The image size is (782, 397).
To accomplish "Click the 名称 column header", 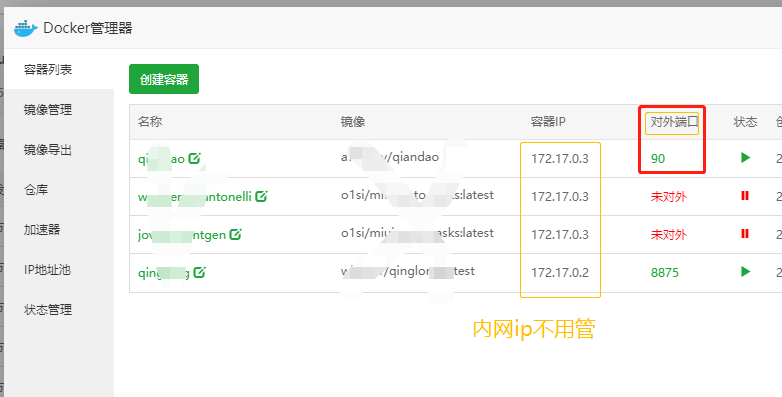I will 150,122.
